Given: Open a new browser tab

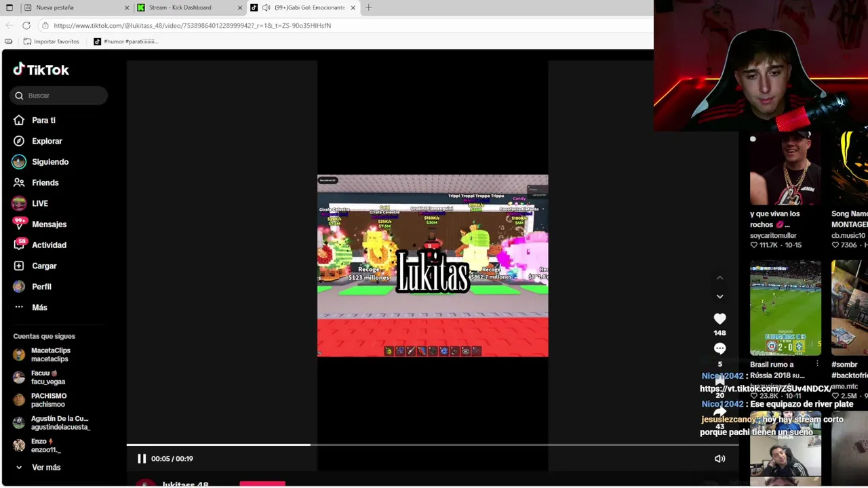Looking at the screenshot, I should point(368,7).
